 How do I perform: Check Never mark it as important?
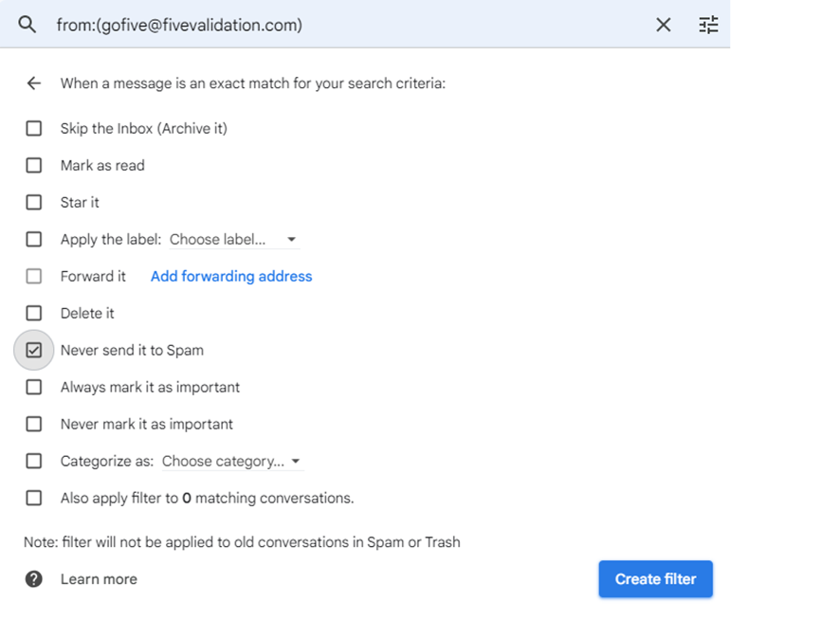click(34, 424)
